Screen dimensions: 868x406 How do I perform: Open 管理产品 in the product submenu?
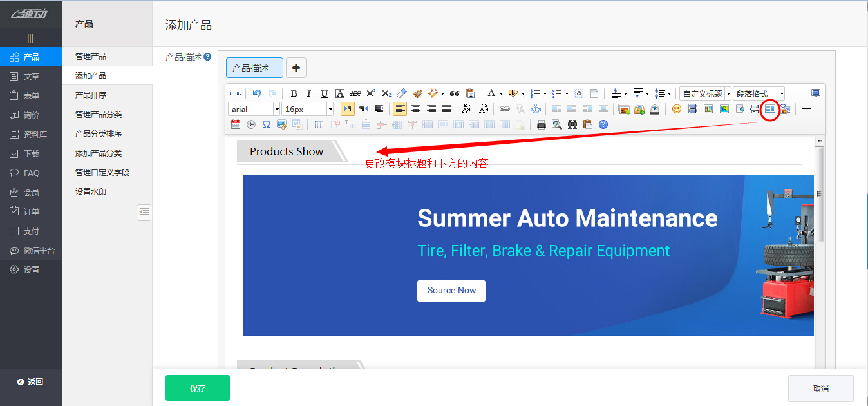[91, 57]
